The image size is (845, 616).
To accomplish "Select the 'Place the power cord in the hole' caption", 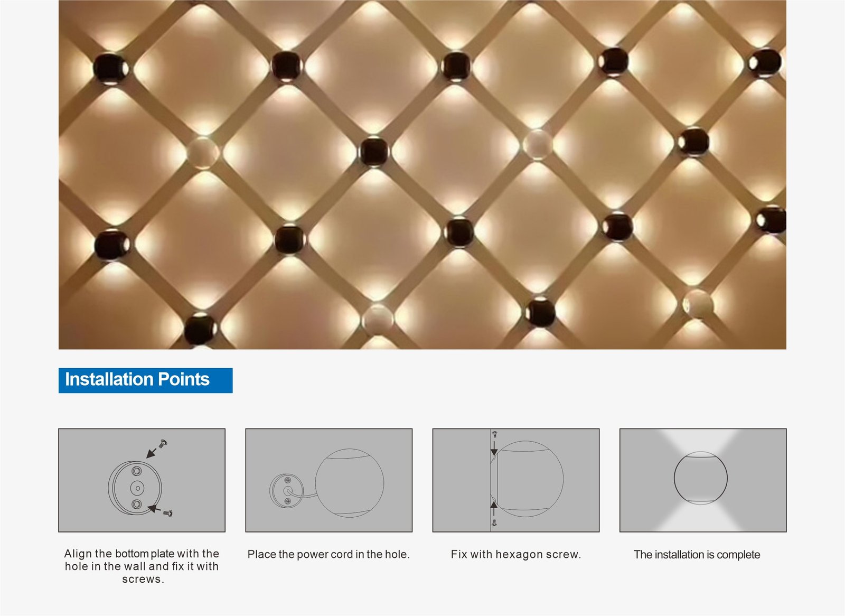I will [x=328, y=554].
